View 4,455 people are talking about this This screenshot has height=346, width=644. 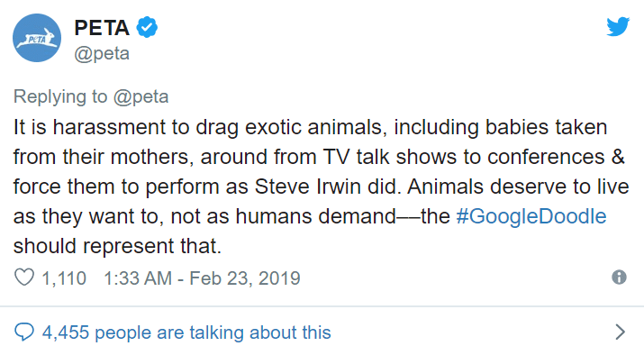[x=186, y=332]
